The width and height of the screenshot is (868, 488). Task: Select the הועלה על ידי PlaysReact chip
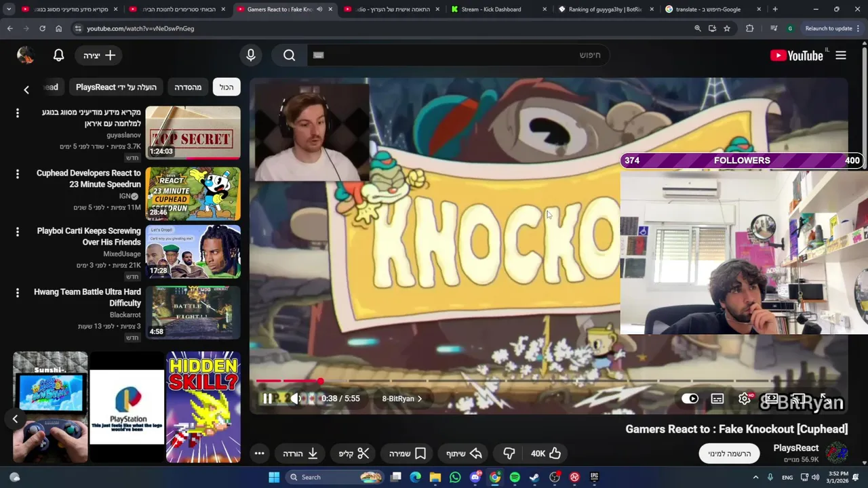(x=116, y=87)
